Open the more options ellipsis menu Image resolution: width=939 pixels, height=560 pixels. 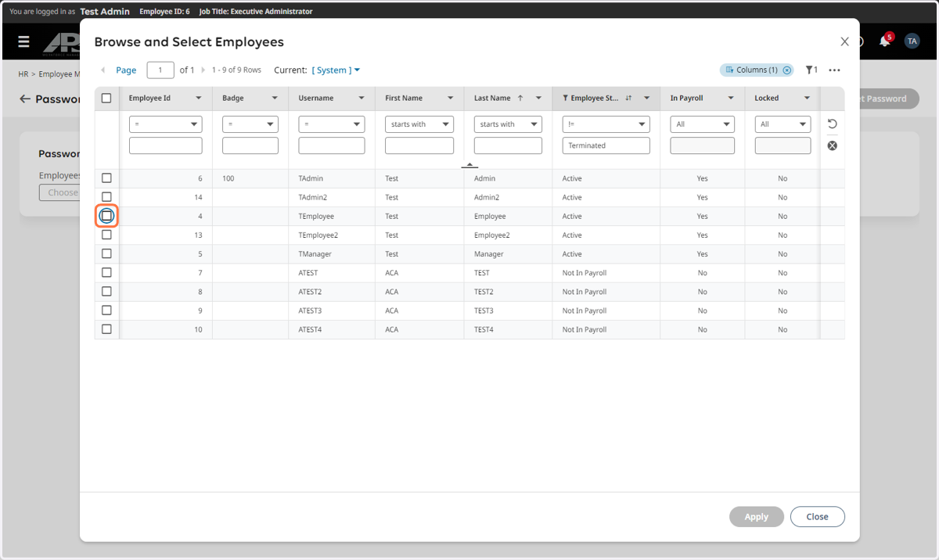tap(835, 70)
